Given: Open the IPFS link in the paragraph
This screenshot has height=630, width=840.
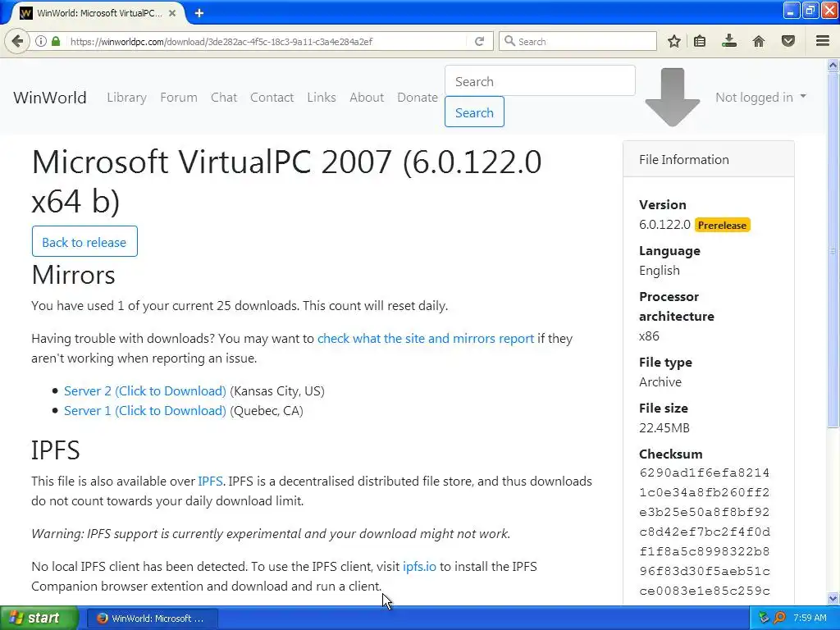Looking at the screenshot, I should click(210, 481).
